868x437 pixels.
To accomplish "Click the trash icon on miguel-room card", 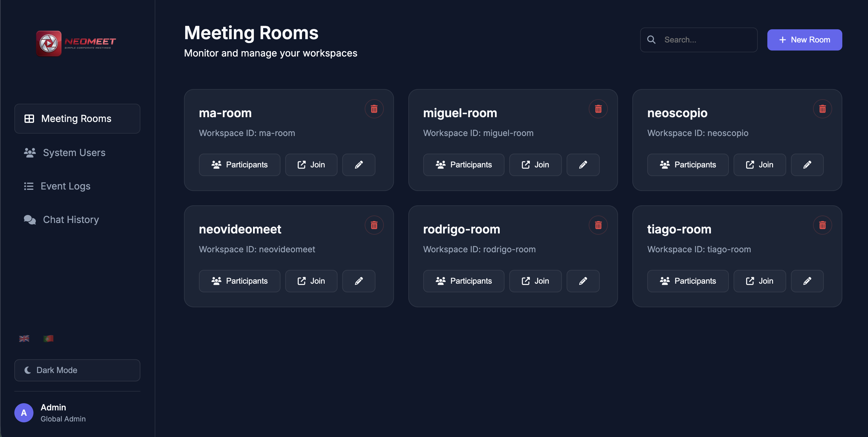I will pos(598,109).
